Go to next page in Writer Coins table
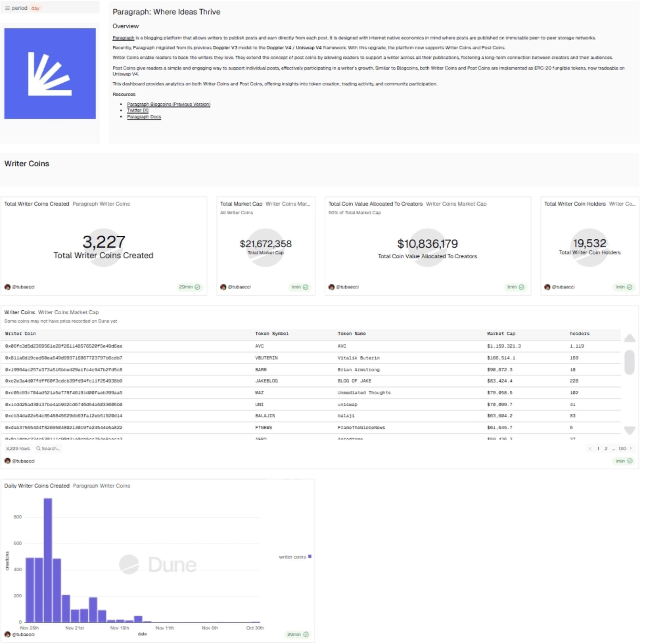 click(630, 448)
